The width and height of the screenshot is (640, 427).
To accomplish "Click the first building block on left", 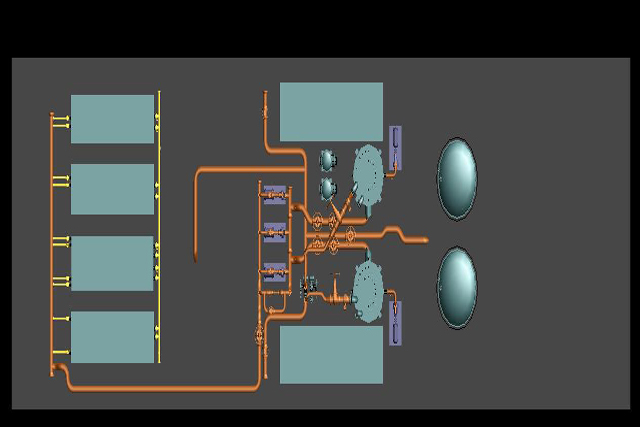I will [112, 119].
